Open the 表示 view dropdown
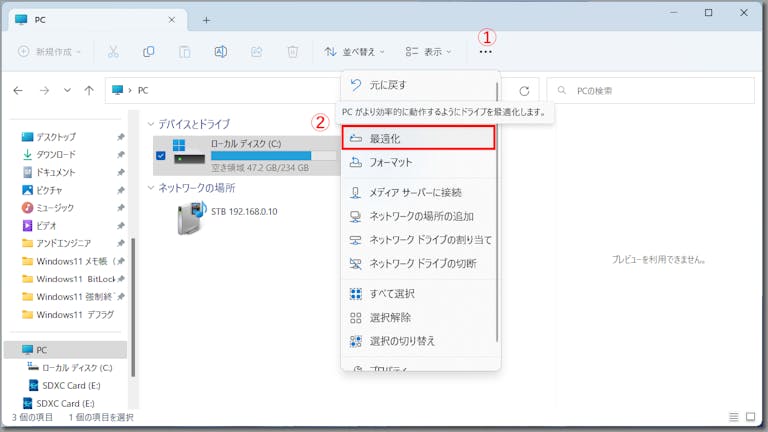This screenshot has width=768, height=432. [x=429, y=51]
